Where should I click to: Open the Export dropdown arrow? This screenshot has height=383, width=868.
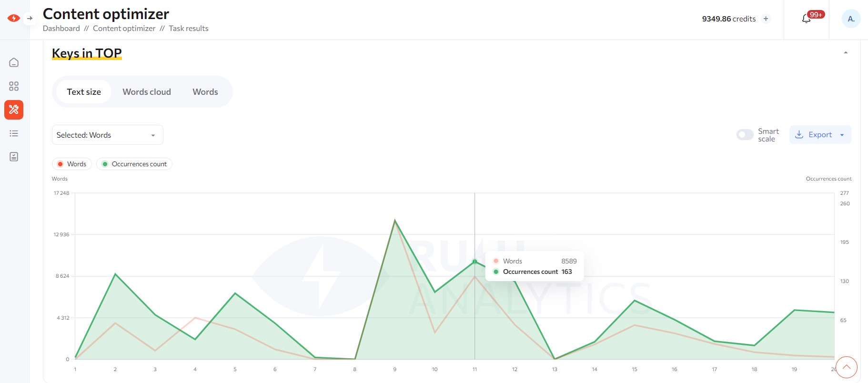tap(842, 135)
